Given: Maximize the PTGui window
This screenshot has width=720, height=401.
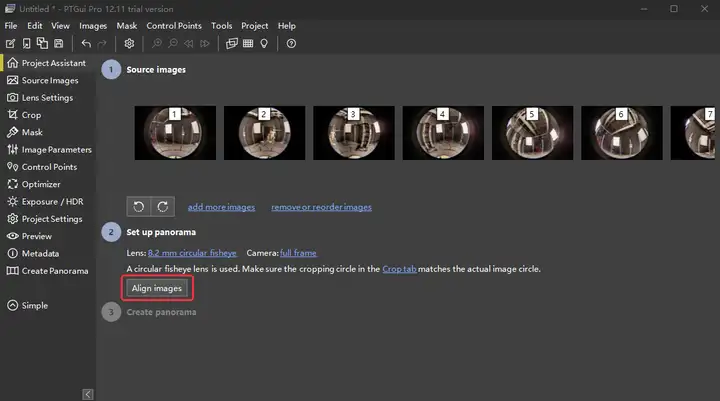Looking at the screenshot, I should click(x=674, y=9).
